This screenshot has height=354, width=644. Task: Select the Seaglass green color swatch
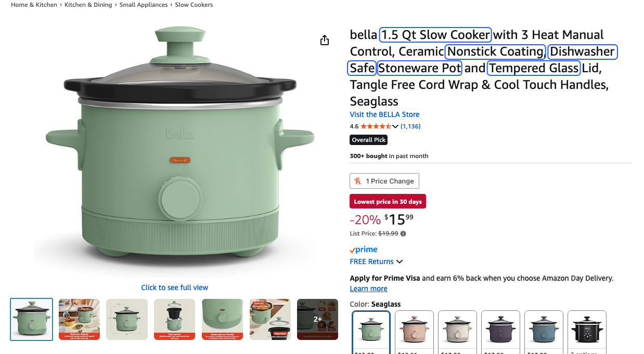pyautogui.click(x=371, y=331)
